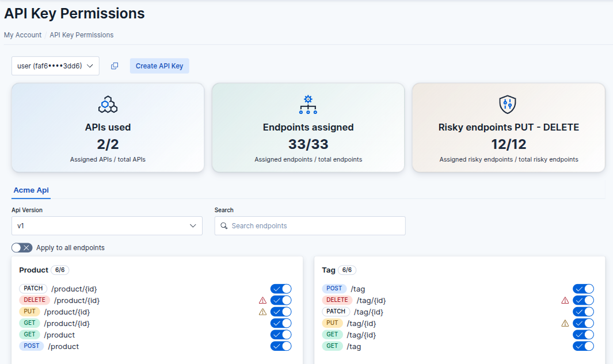Go to My Account breadcrumb
Image resolution: width=613 pixels, height=364 pixels.
(x=22, y=35)
